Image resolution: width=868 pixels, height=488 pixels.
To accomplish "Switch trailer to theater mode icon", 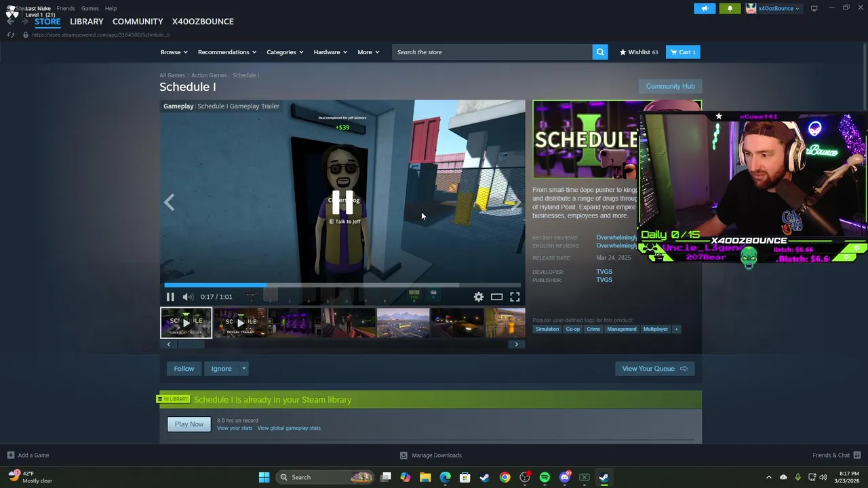I will point(496,297).
